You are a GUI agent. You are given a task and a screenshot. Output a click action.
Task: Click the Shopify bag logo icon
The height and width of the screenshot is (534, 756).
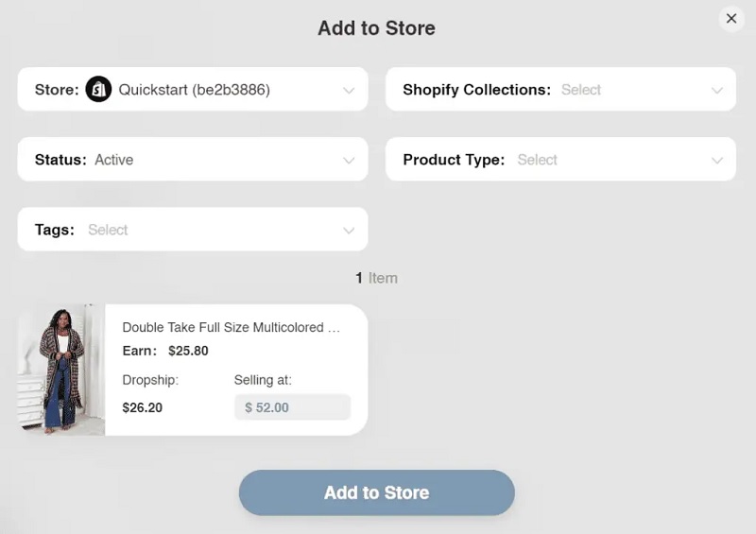point(98,89)
